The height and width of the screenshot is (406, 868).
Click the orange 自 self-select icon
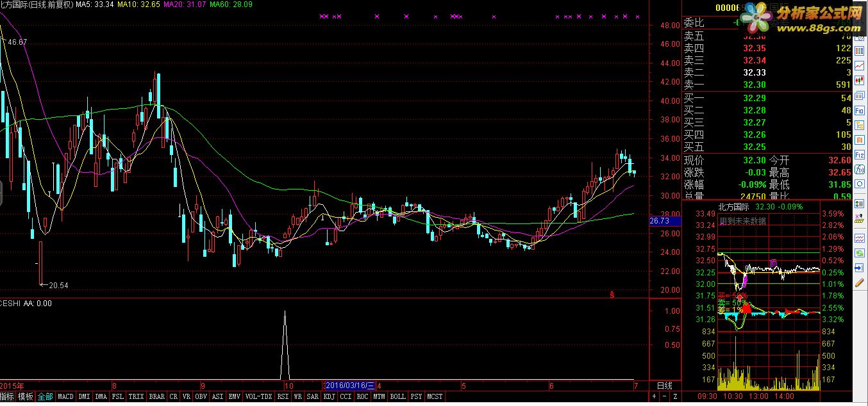859,140
